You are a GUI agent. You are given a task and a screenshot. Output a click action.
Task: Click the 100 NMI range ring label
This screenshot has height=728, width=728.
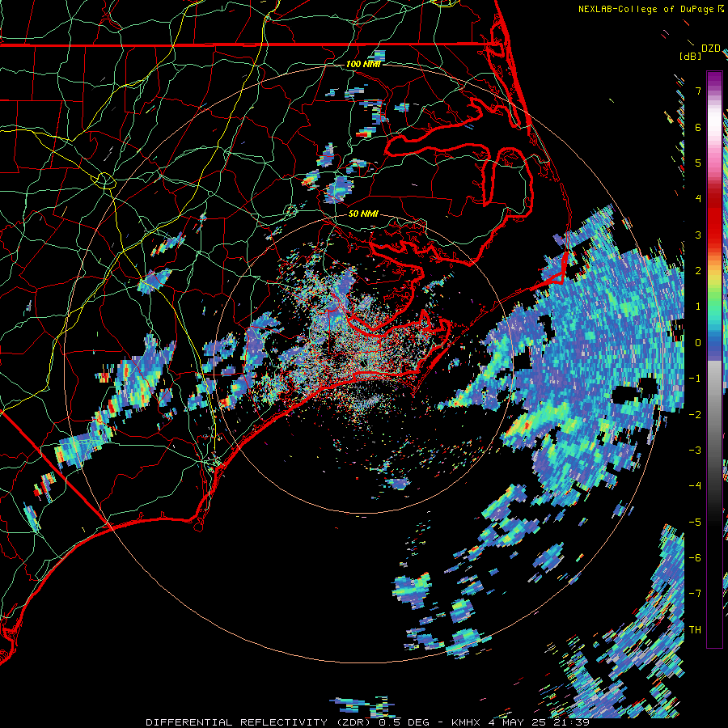coord(363,64)
